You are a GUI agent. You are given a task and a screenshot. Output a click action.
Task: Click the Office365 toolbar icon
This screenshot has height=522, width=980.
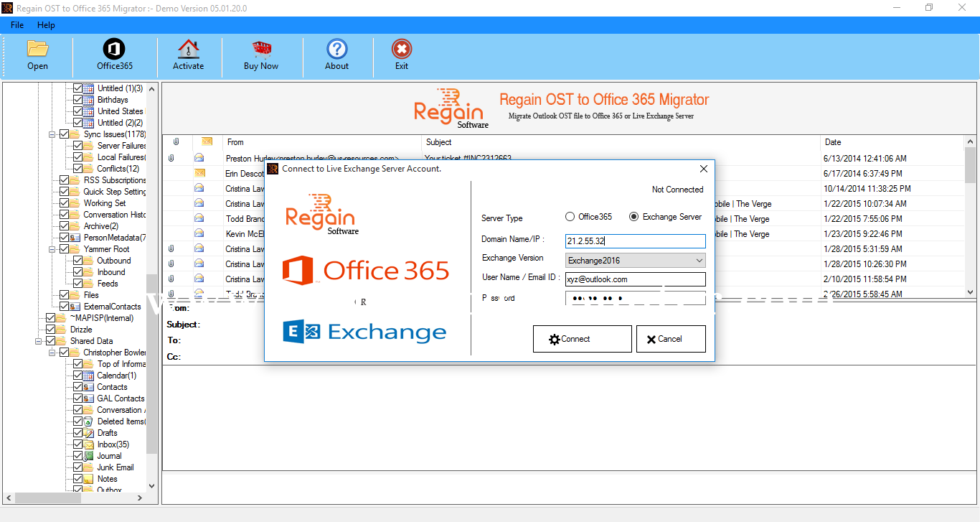[114, 49]
